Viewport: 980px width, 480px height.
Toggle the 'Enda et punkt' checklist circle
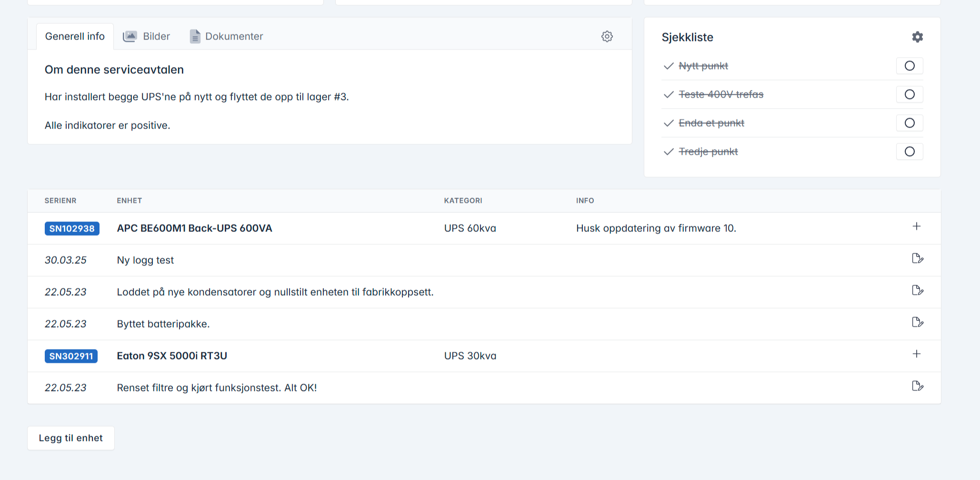[x=909, y=123]
